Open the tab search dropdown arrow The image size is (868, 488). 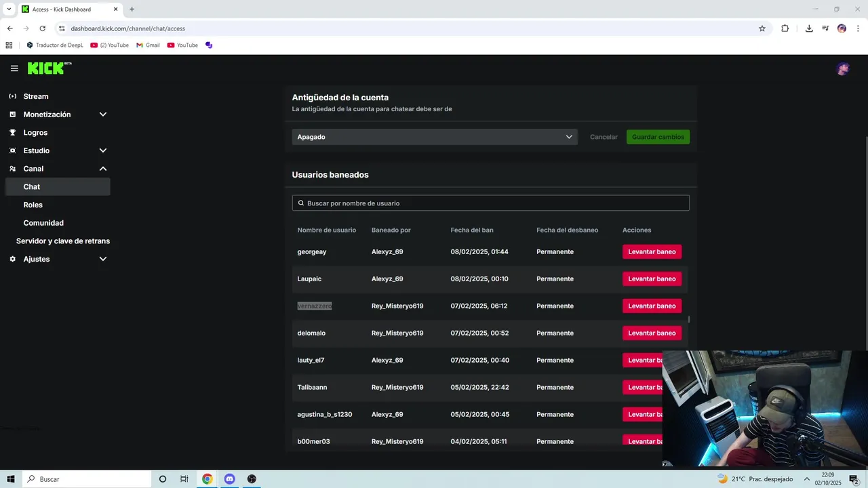pos(9,9)
